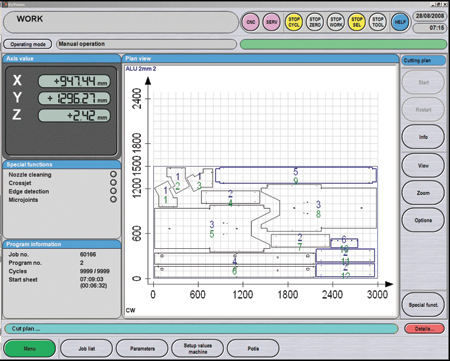Enable the Nozzle cleaning radio option
The height and width of the screenshot is (361, 450).
113,174
